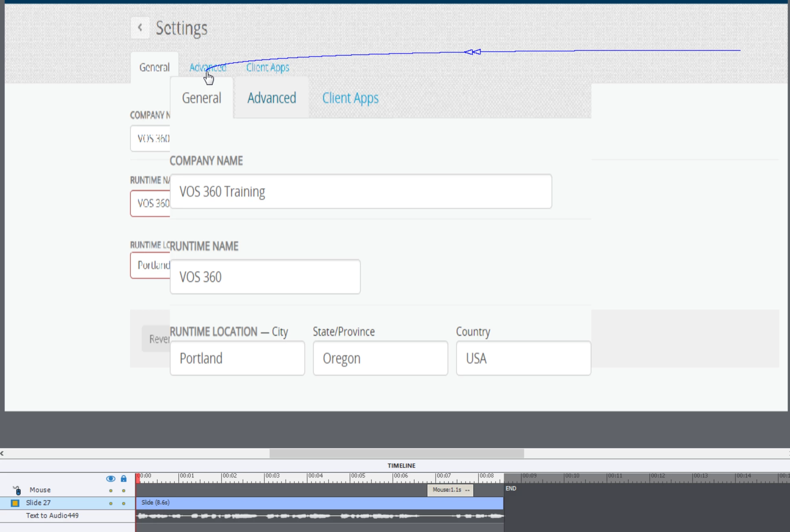Click the 00:01 mark on the timeline ruler

tap(187, 476)
